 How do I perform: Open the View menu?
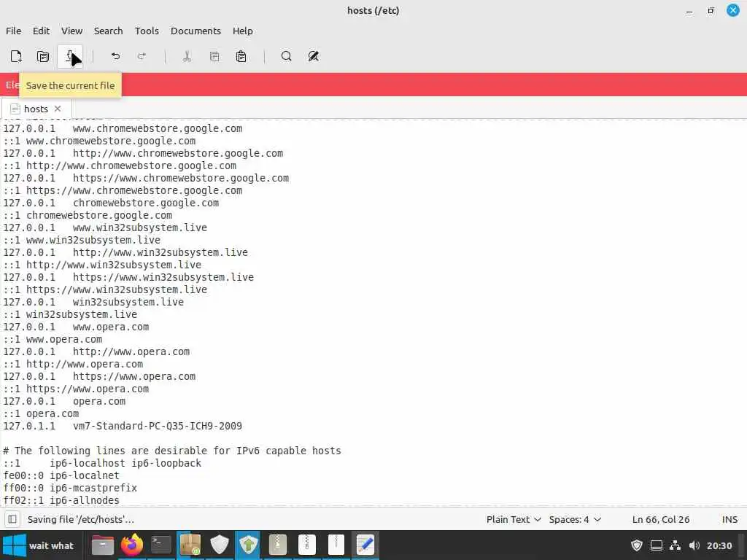click(71, 31)
